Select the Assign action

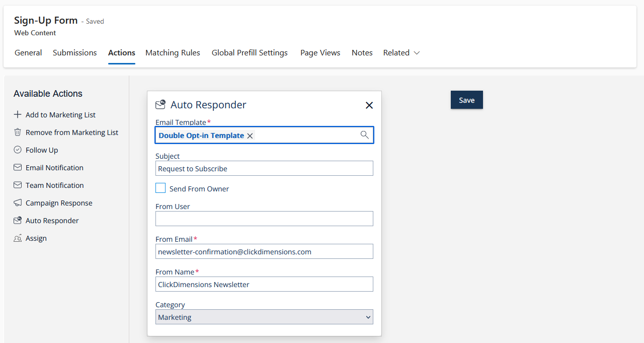pyautogui.click(x=36, y=238)
